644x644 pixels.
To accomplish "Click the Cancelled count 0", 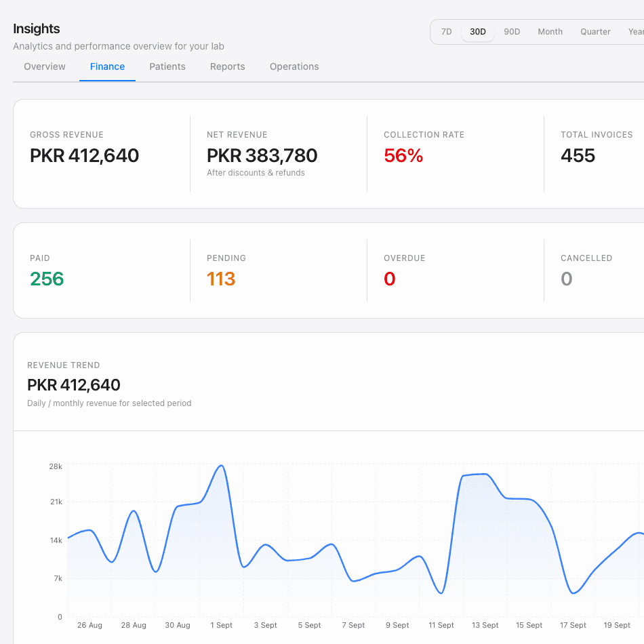I will tap(566, 279).
